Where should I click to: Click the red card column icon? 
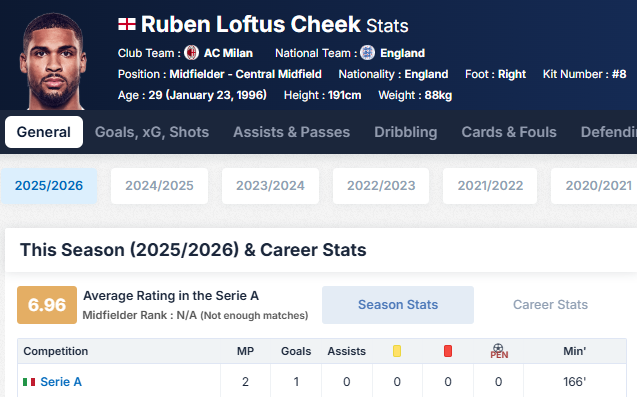pos(448,351)
